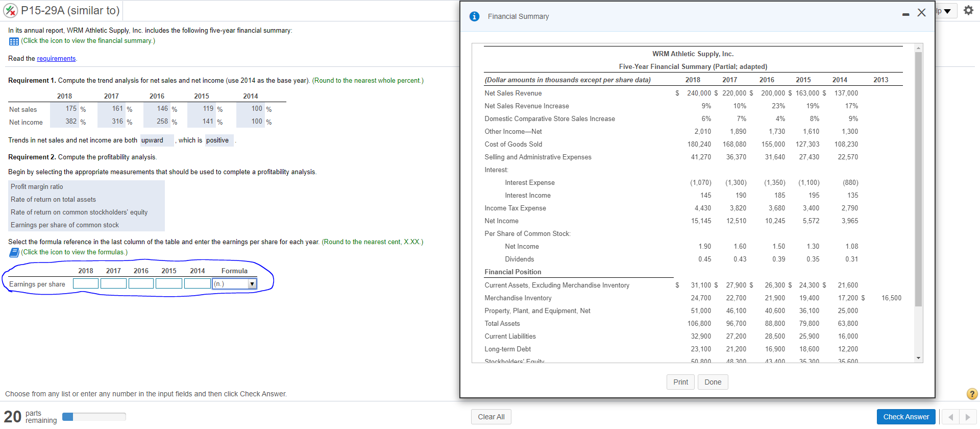Open the settings gear icon
The image size is (980, 429).
(968, 10)
